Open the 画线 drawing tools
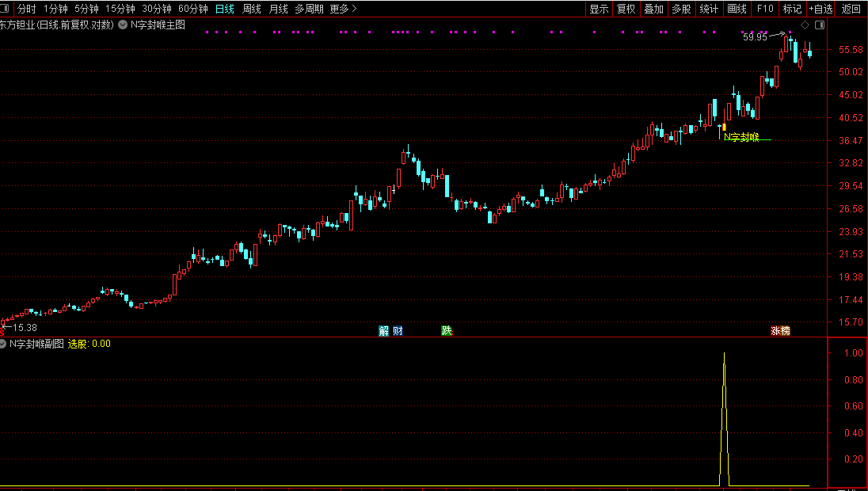The width and height of the screenshot is (868, 491). pos(737,9)
